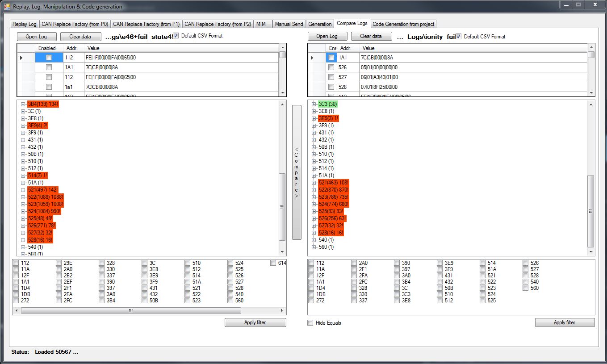Click up arrow of right tree scrollbar
607x364 pixels.
point(591,104)
